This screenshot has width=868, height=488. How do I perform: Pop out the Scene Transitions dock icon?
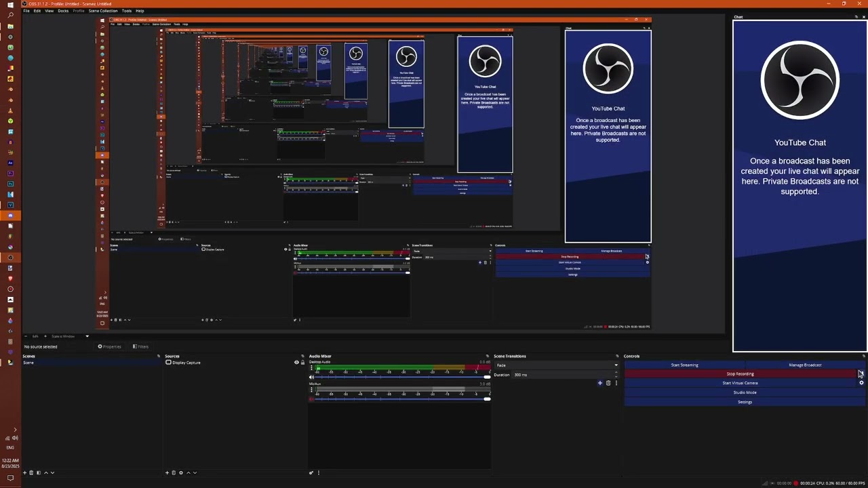coord(617,356)
